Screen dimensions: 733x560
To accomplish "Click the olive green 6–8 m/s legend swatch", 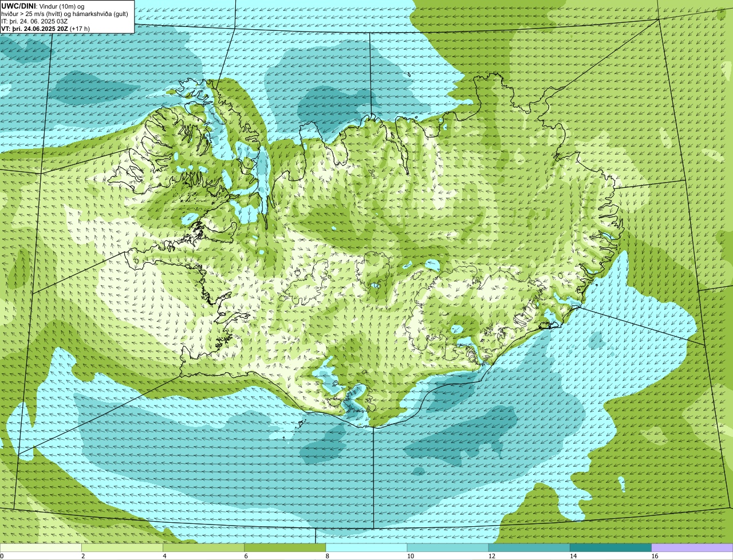I will (x=285, y=547).
